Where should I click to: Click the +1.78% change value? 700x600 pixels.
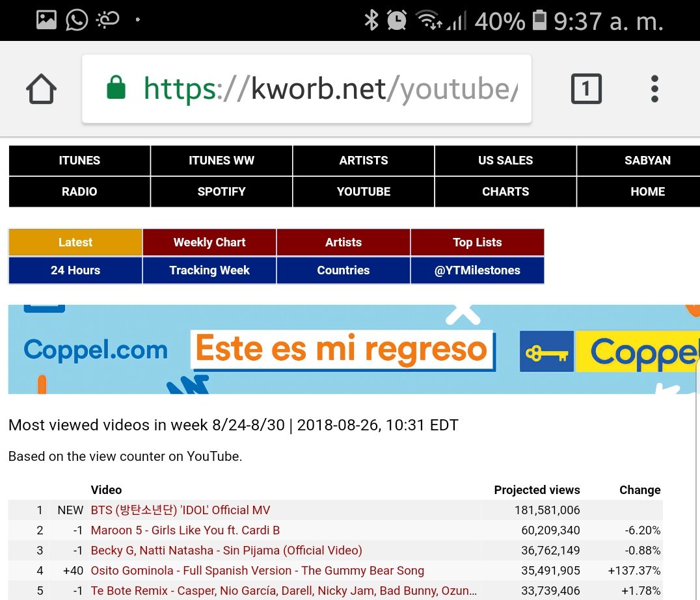click(x=641, y=591)
